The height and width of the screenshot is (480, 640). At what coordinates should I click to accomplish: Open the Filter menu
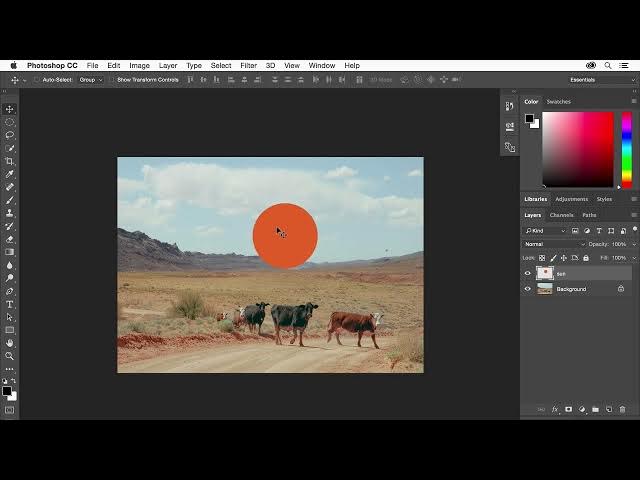point(248,65)
